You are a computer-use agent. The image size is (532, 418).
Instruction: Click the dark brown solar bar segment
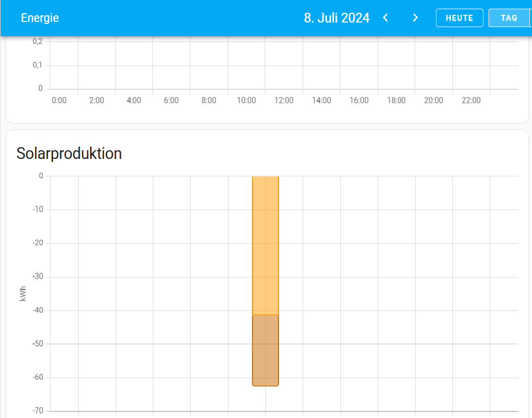(265, 350)
